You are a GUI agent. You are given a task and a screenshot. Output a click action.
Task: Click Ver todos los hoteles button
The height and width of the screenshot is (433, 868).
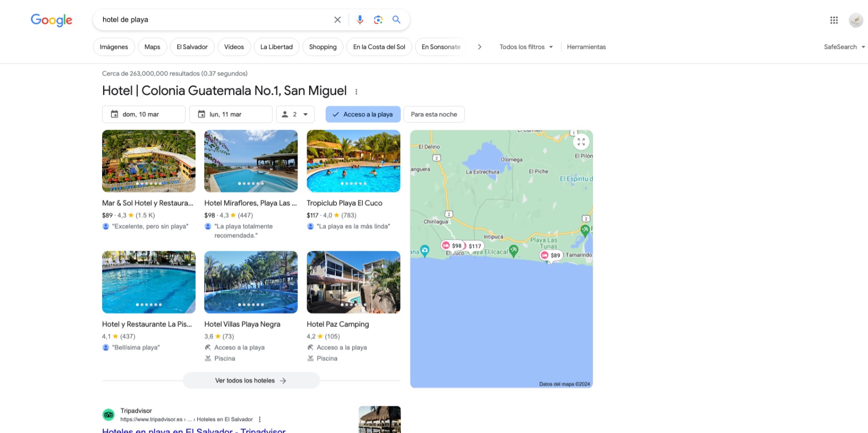(x=251, y=381)
